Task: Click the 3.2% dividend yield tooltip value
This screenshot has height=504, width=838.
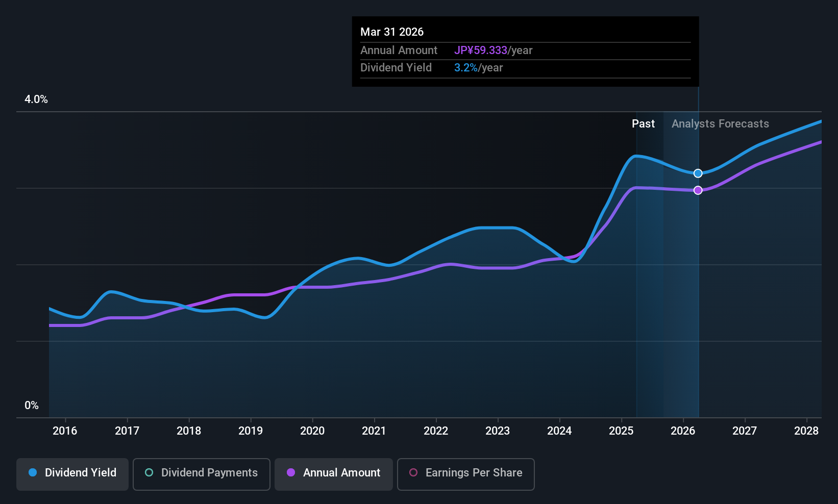Action: pyautogui.click(x=466, y=68)
